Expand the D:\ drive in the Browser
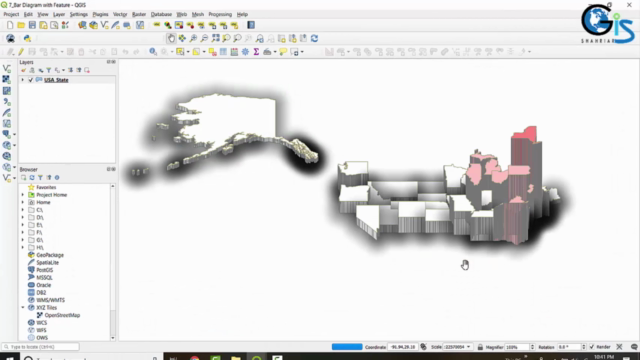 22,218
